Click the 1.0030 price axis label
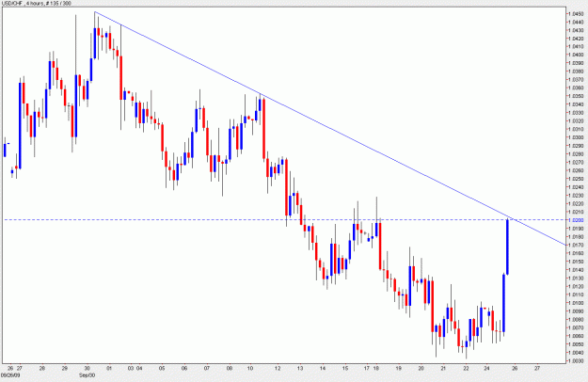 [576, 360]
